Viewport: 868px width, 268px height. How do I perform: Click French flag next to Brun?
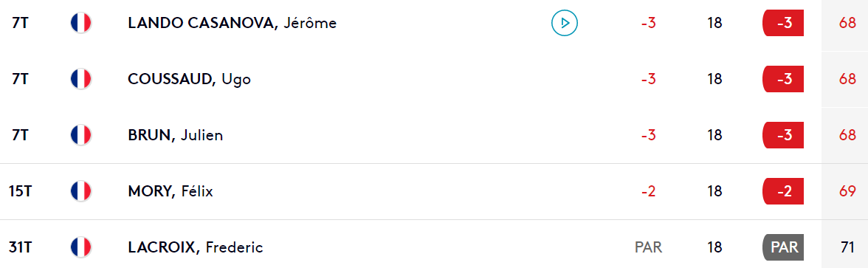[81, 135]
